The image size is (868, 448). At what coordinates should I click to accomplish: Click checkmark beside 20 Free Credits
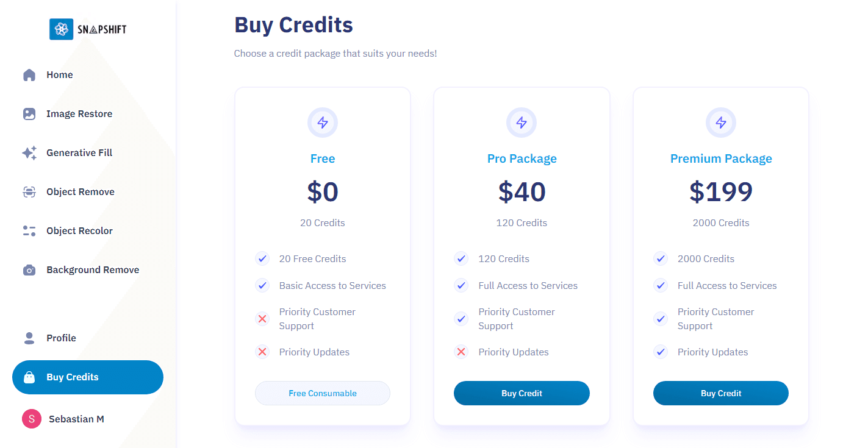click(x=262, y=258)
